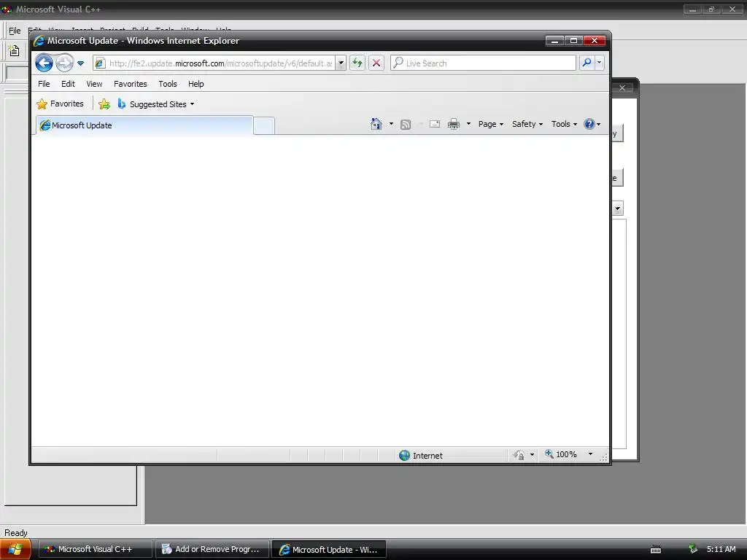The height and width of the screenshot is (560, 747).
Task: Open the Internet Explorer View menu
Action: pyautogui.click(x=94, y=84)
